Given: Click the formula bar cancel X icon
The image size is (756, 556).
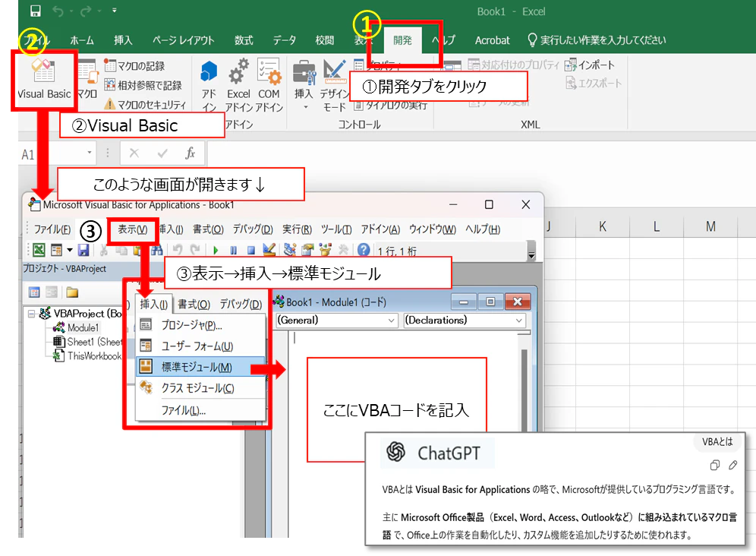Looking at the screenshot, I should point(134,153).
